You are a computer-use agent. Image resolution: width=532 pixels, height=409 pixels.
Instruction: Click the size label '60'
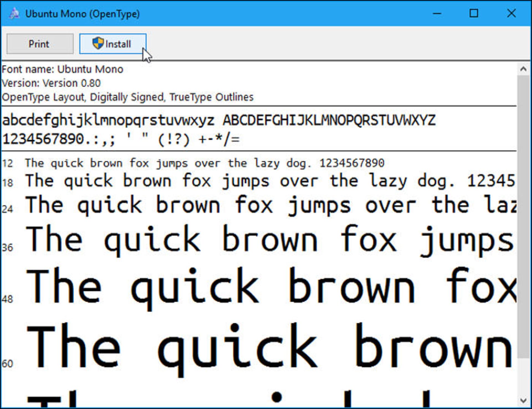pos(7,364)
